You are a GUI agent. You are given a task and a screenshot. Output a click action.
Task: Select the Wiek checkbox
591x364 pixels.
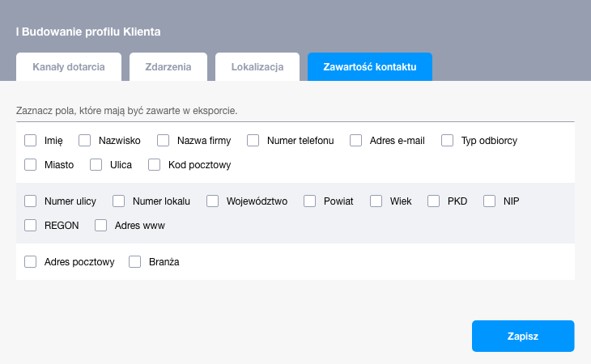point(376,201)
